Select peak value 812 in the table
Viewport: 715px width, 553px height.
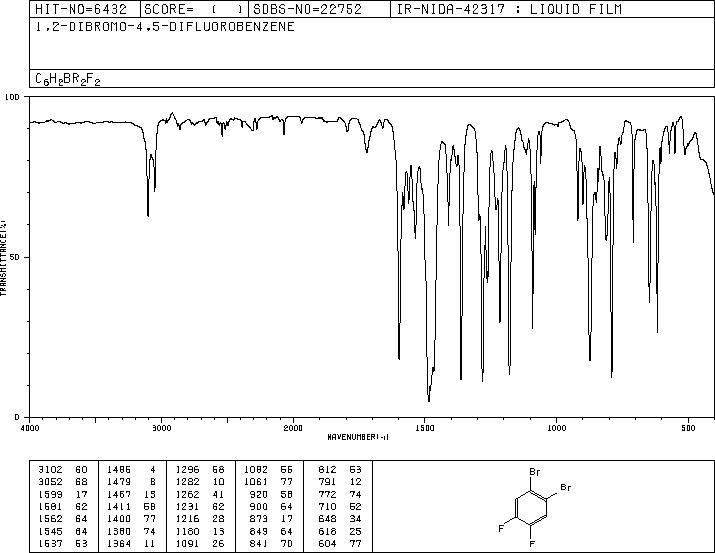(327, 470)
